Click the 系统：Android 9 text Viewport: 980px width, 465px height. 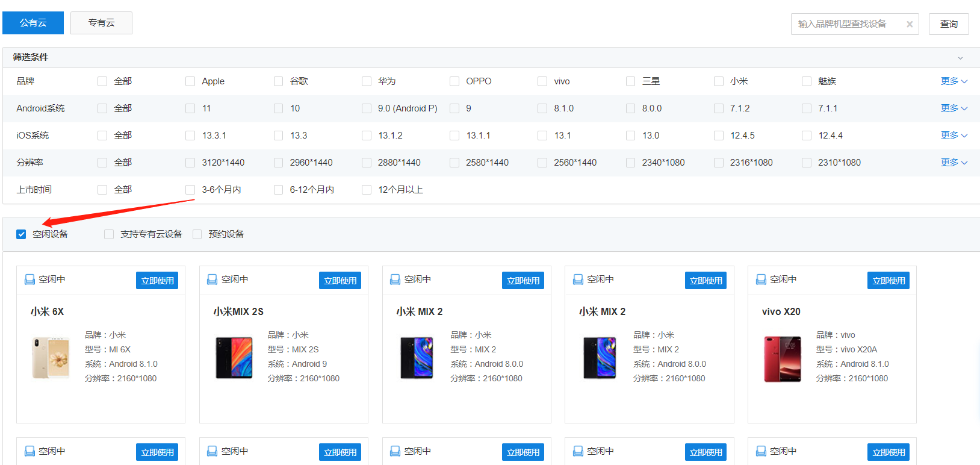297,364
